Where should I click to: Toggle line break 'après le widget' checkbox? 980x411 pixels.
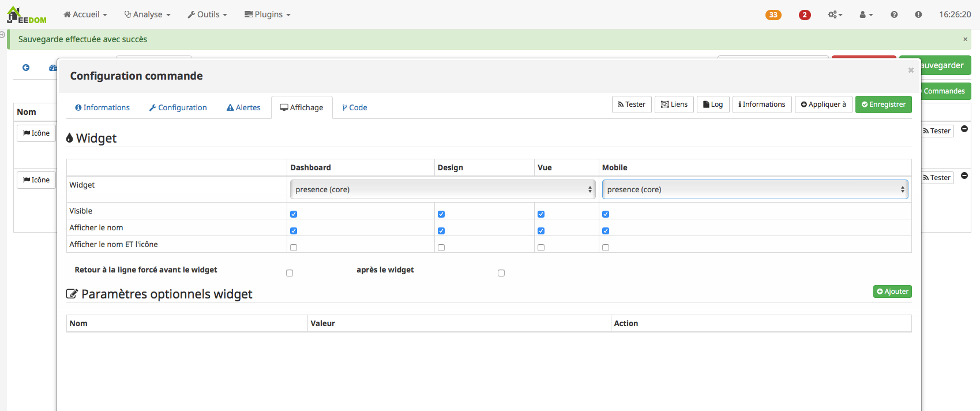(501, 273)
